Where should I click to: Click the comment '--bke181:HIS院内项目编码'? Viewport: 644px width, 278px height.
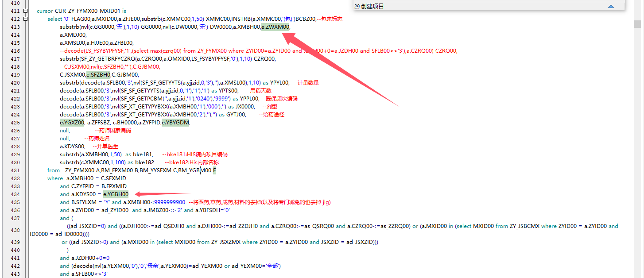[195, 154]
